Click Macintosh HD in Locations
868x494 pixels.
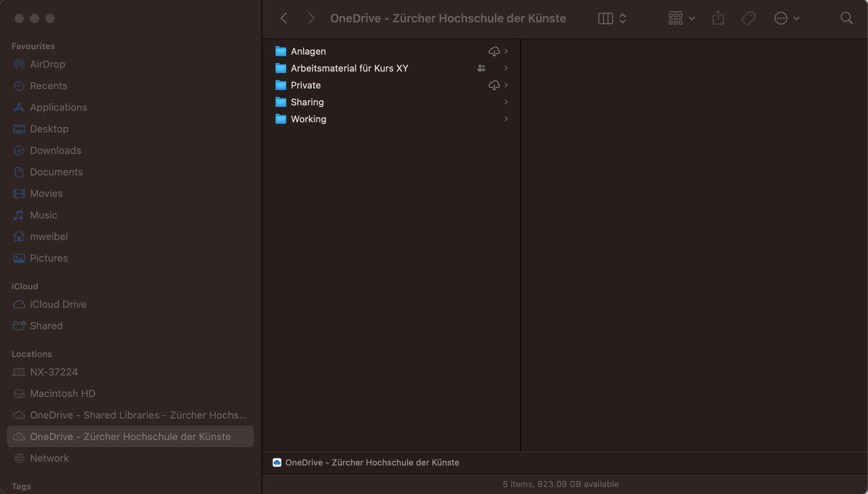[x=62, y=394]
